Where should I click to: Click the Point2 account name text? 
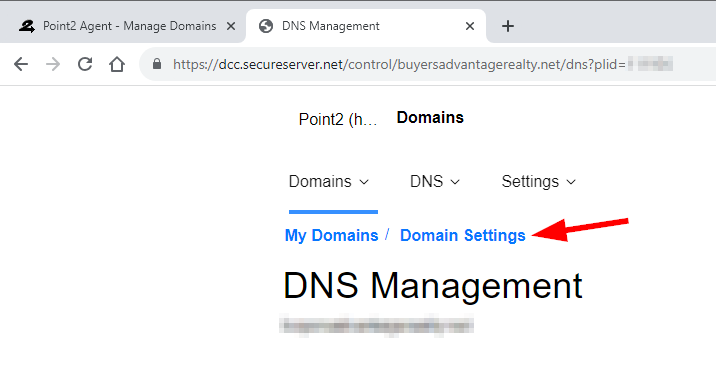coord(338,119)
